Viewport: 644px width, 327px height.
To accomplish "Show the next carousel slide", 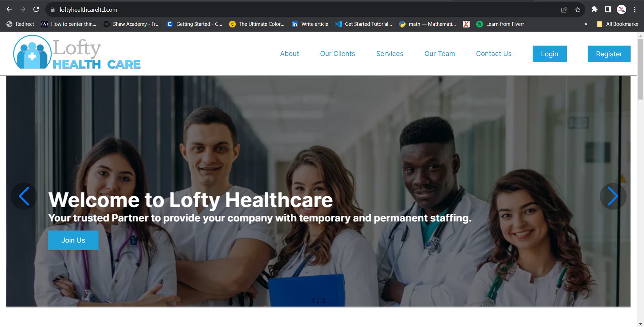I will pyautogui.click(x=613, y=196).
